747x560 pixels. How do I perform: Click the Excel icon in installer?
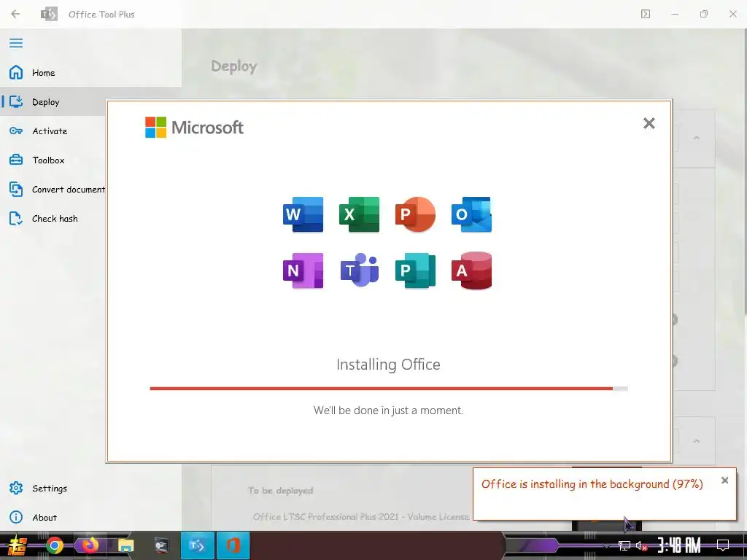click(x=359, y=214)
